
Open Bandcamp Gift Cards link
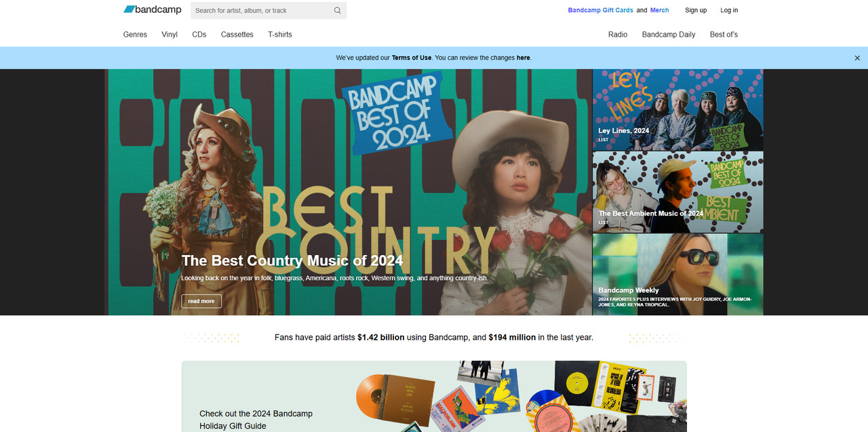click(601, 10)
